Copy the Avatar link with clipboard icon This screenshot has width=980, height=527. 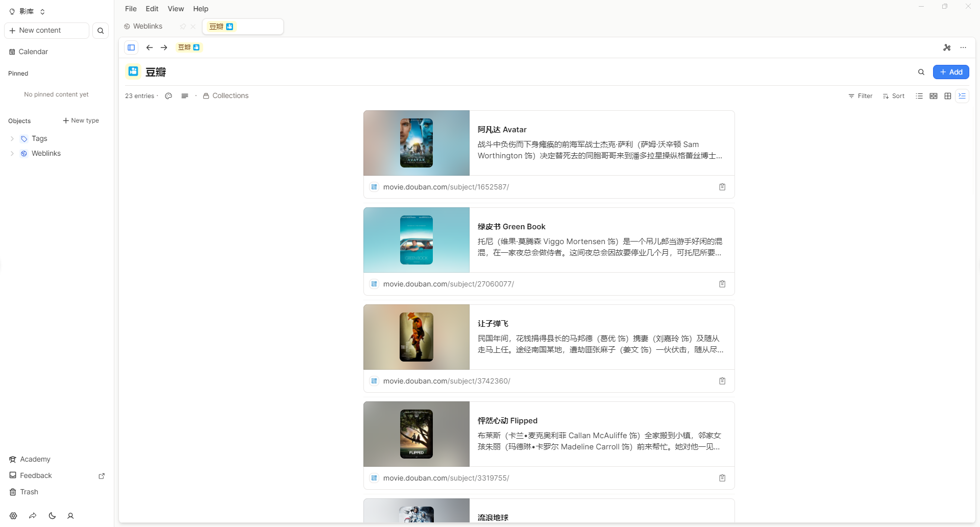(x=722, y=187)
